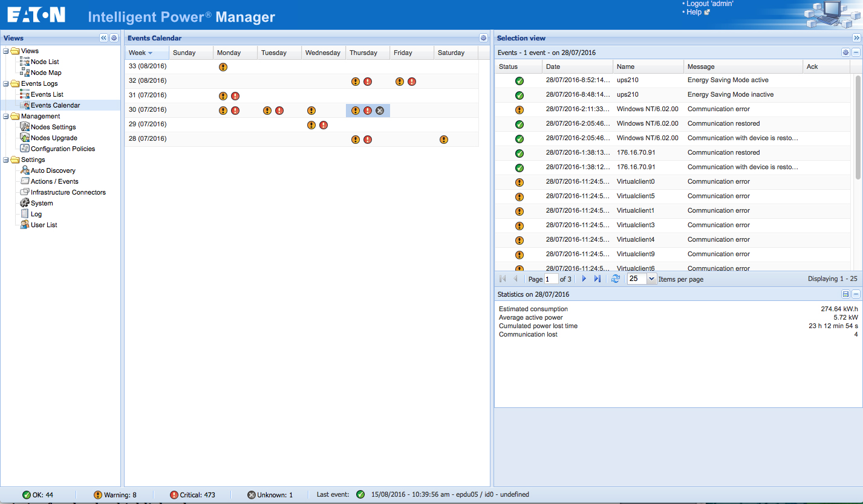Open the Help link
Image resolution: width=863 pixels, height=504 pixels.
tap(694, 12)
